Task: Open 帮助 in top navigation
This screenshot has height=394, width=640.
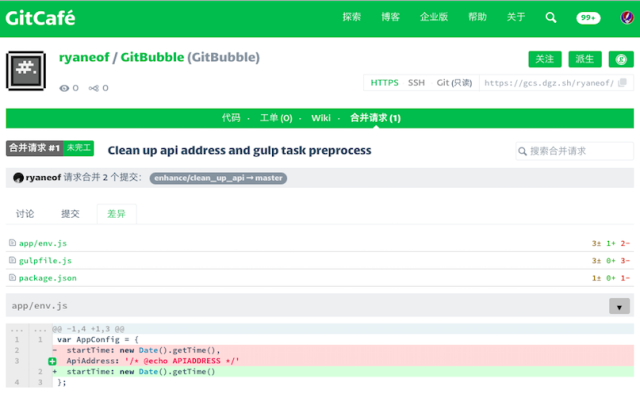Action: (477, 17)
